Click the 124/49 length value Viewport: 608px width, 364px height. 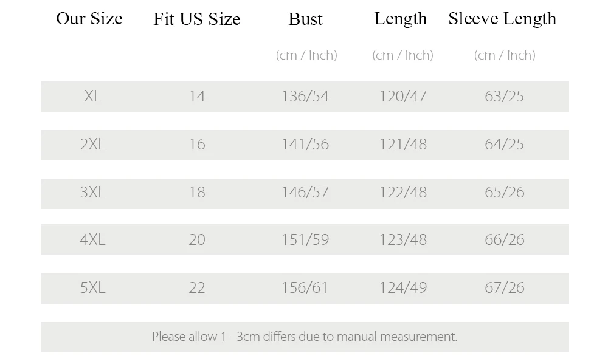click(x=403, y=287)
